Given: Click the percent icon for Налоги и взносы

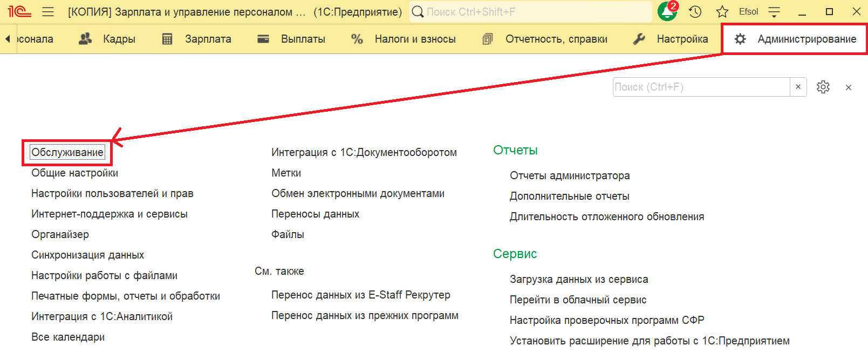Looking at the screenshot, I should [x=357, y=39].
